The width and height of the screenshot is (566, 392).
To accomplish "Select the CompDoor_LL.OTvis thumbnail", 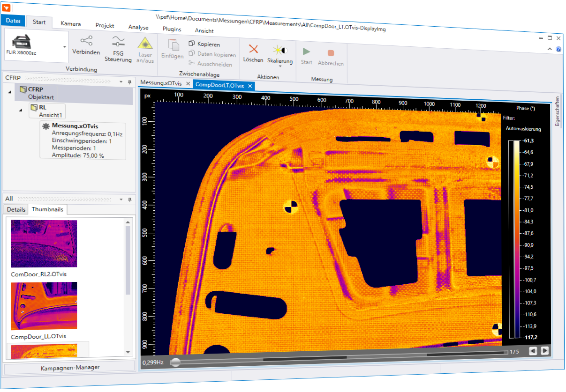I will click(44, 306).
